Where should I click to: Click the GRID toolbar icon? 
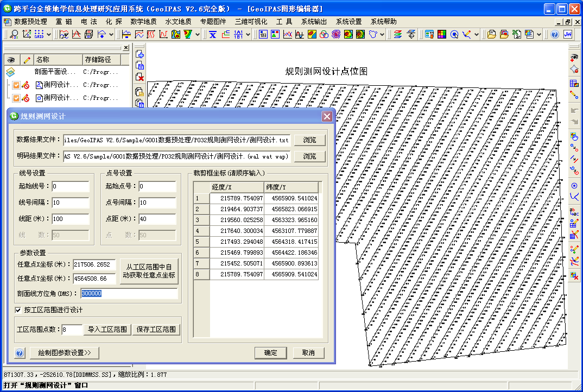tap(39, 34)
